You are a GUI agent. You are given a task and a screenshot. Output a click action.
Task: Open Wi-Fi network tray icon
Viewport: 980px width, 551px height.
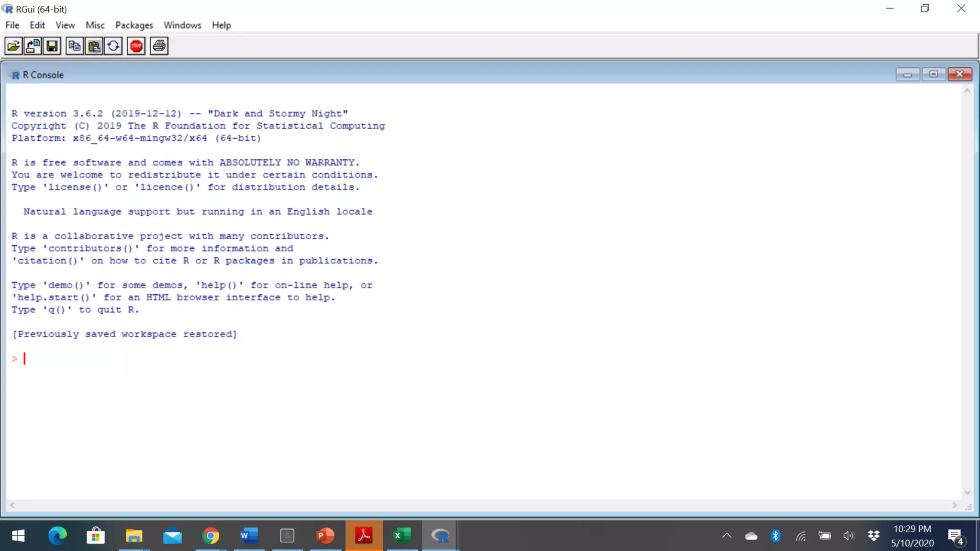pyautogui.click(x=801, y=536)
